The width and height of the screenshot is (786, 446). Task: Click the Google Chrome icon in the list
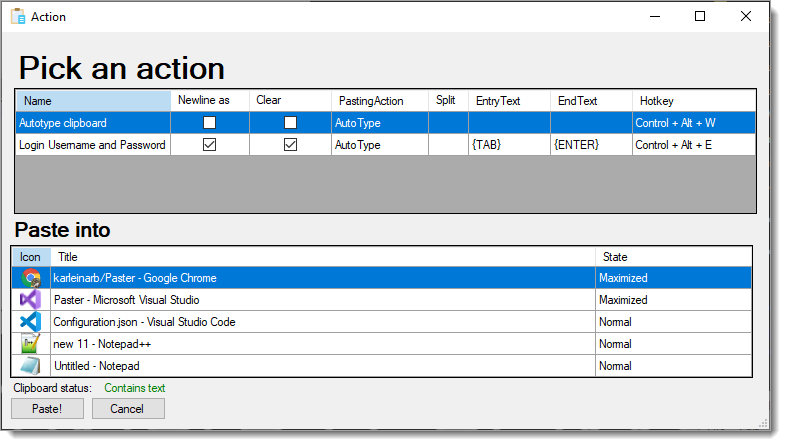tap(31, 278)
